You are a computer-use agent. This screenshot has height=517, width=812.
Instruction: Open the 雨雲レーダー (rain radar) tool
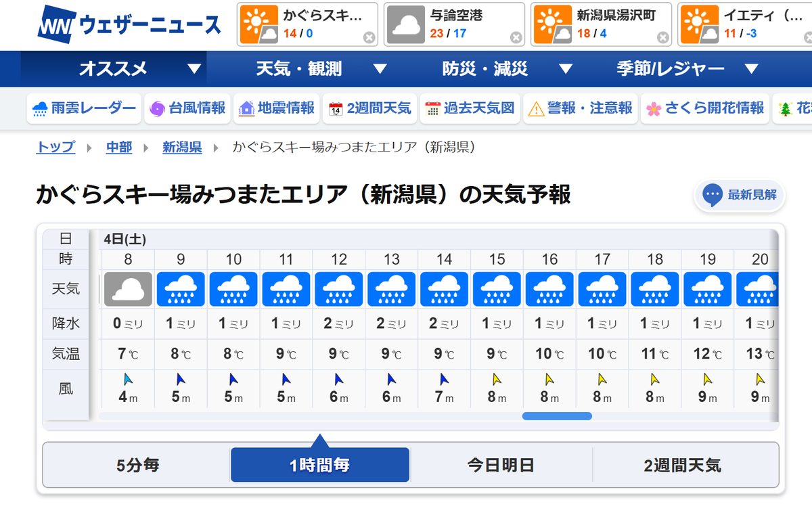tap(83, 108)
